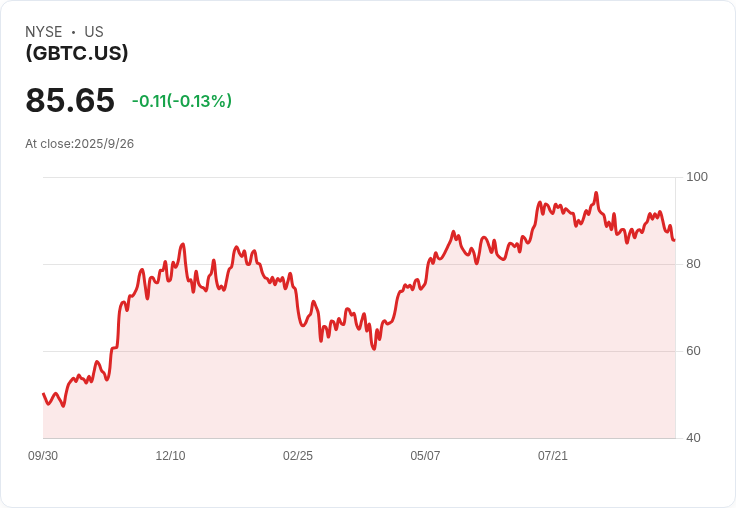Click the chart line's highest peak
Viewport: 736px width, 508px height.
[596, 192]
